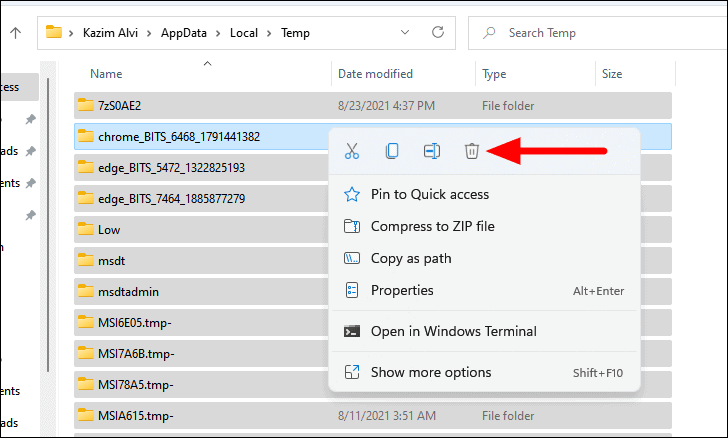Click AppData in the breadcrumb path
Screen dimensions: 728x438
pos(184,33)
